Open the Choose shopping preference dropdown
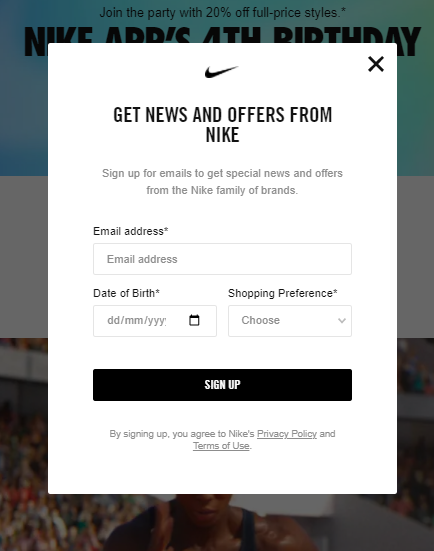This screenshot has width=434, height=551. coord(290,321)
